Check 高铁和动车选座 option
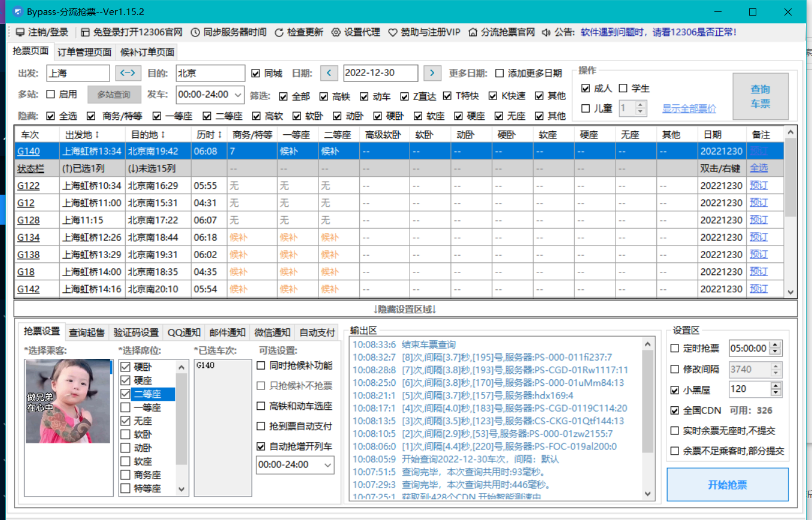812x520 pixels. (x=260, y=406)
